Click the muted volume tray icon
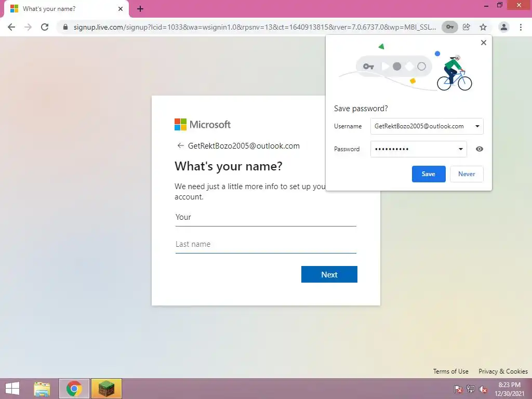The height and width of the screenshot is (399, 532). pyautogui.click(x=483, y=389)
